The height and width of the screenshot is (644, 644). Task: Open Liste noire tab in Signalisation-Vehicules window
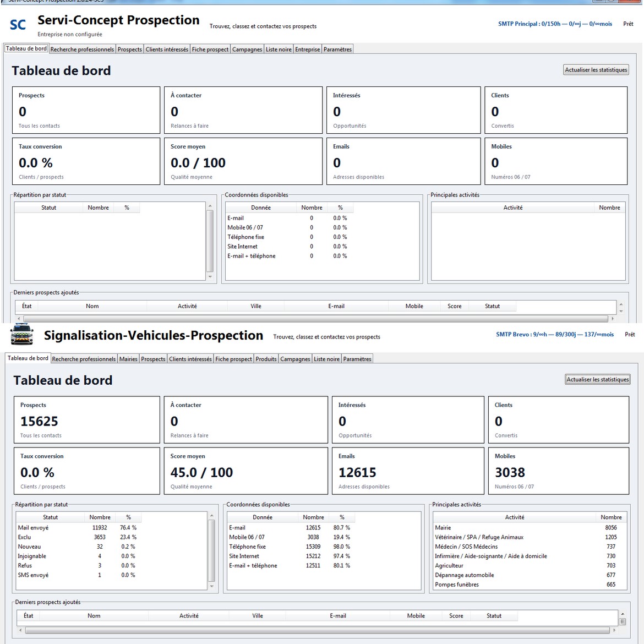point(327,359)
